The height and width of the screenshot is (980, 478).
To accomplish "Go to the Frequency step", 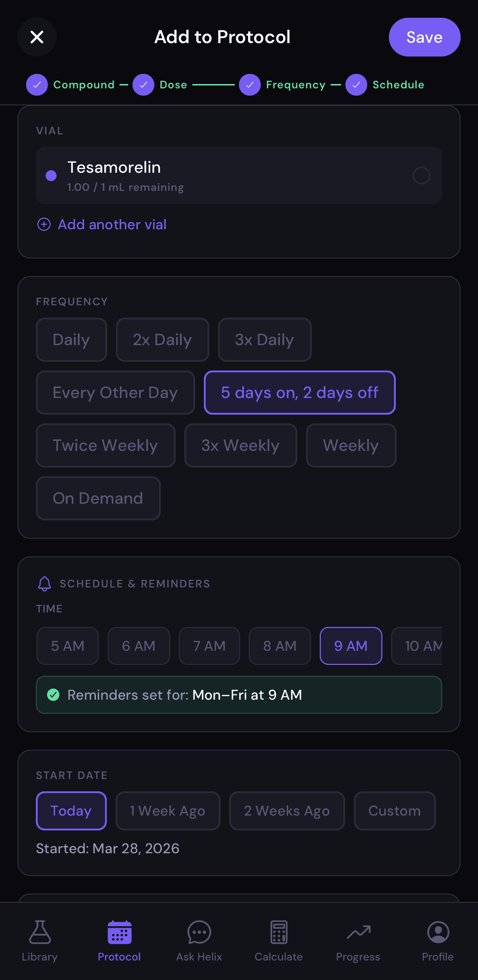I will tap(295, 84).
